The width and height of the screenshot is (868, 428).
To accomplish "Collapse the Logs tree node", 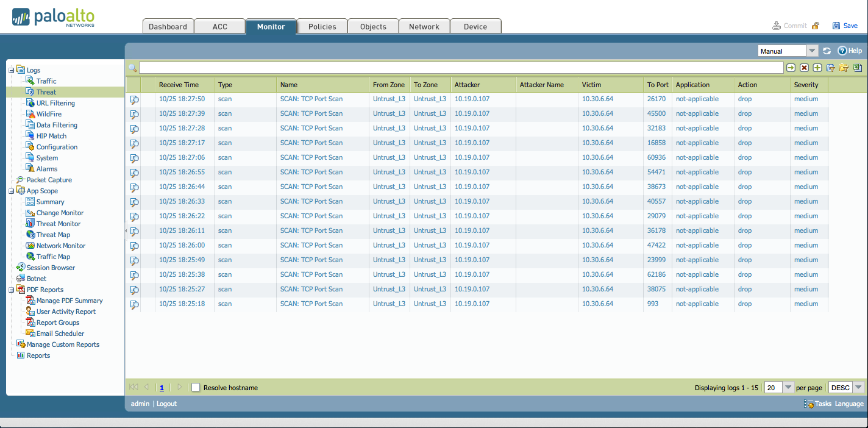I will pyautogui.click(x=11, y=70).
